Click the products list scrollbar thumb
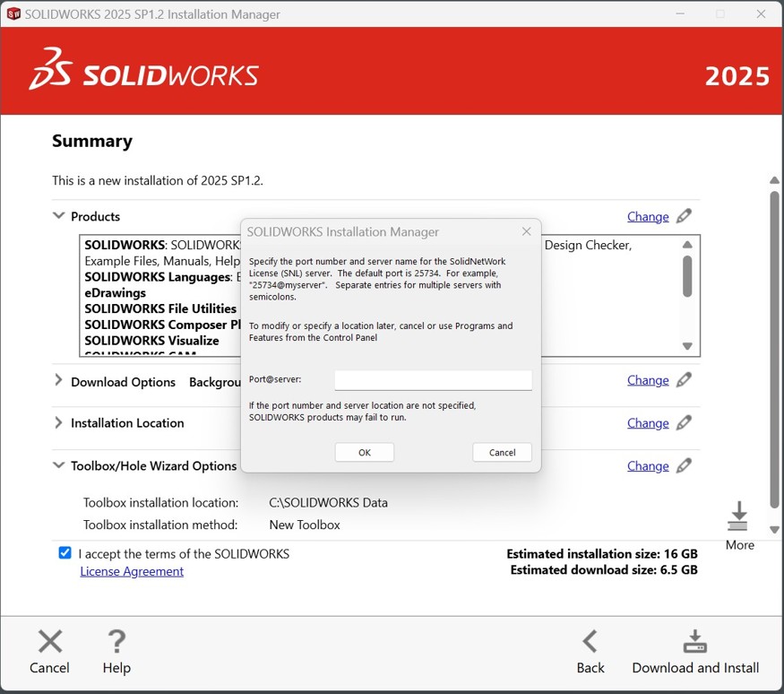Screen dimensions: 784x694 click(687, 276)
